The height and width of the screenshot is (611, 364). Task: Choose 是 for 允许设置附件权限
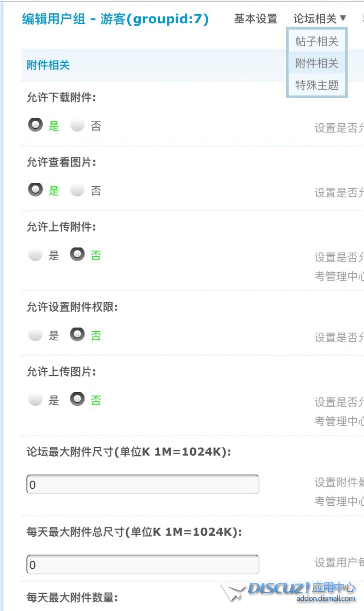coord(35,335)
